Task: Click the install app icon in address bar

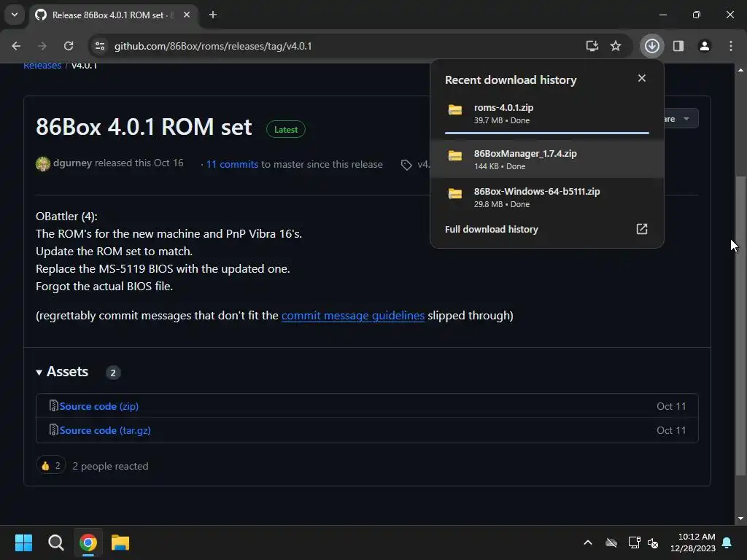Action: point(592,46)
